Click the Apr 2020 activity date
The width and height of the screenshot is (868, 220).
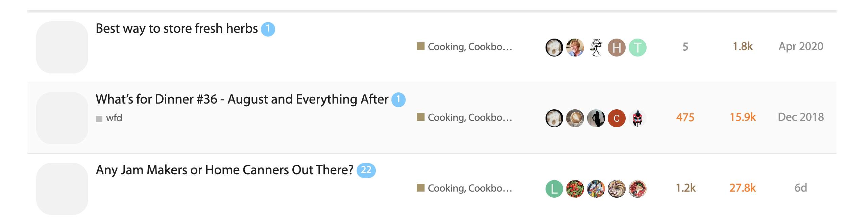tap(800, 46)
